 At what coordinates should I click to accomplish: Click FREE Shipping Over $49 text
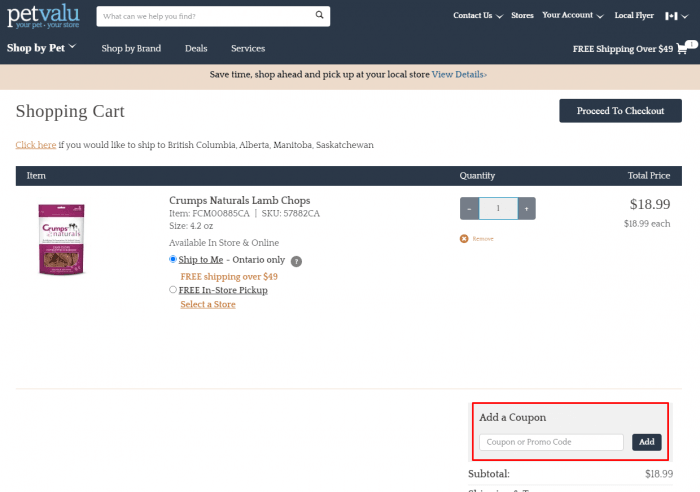pos(623,49)
